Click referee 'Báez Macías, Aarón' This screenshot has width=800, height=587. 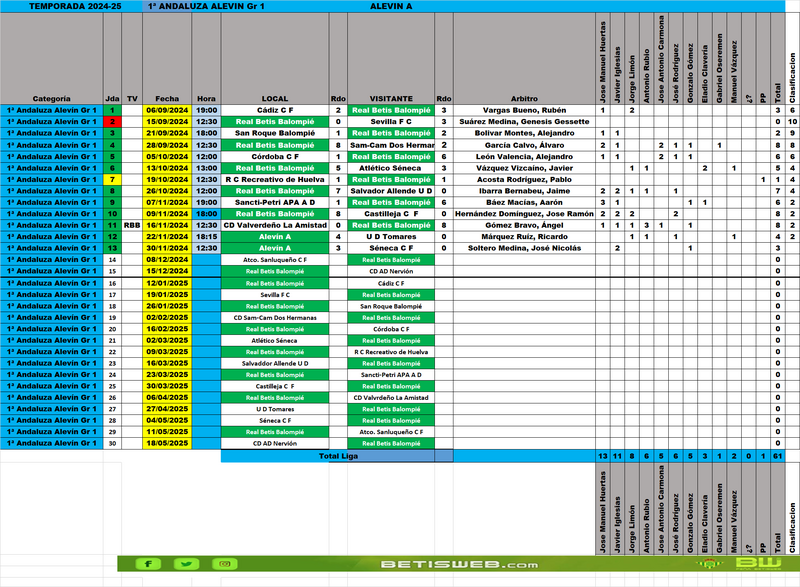tap(524, 202)
